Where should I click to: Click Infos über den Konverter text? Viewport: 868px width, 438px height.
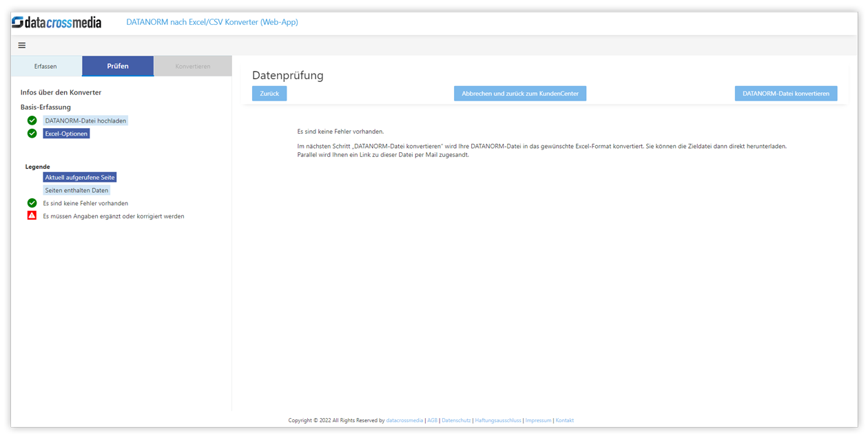click(x=61, y=92)
